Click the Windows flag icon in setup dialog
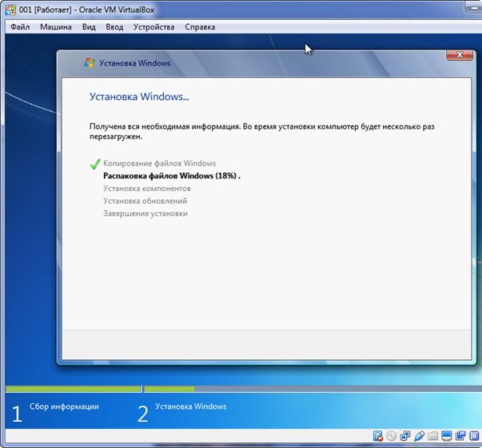This screenshot has height=448, width=482. [90, 62]
